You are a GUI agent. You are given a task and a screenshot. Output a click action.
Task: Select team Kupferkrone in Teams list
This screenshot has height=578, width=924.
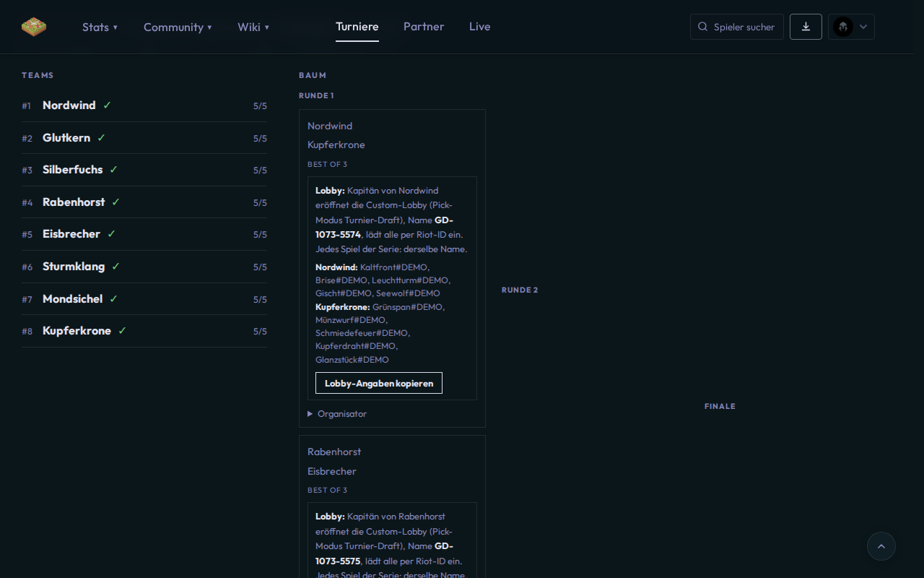(x=144, y=331)
